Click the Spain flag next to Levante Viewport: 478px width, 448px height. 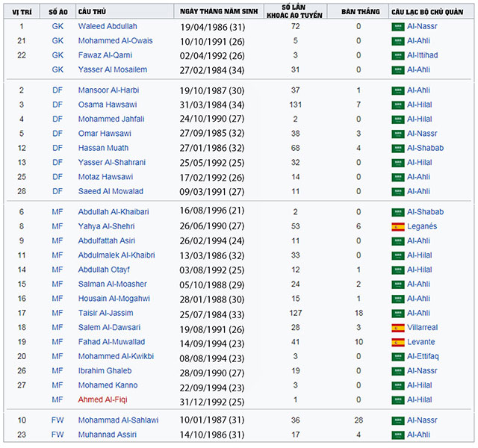[x=398, y=342]
